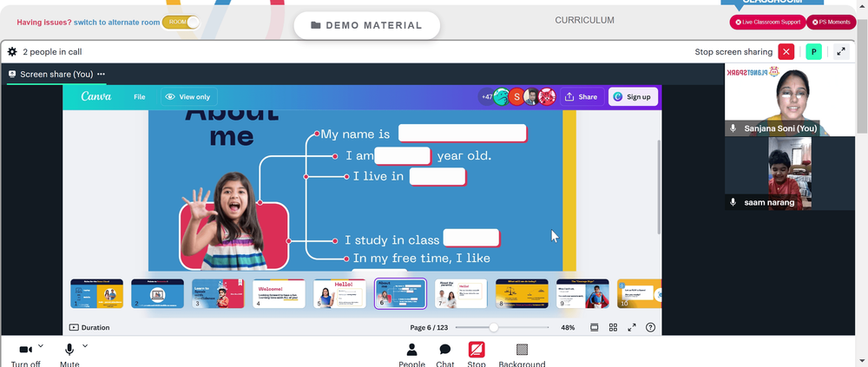
Task: Open call settings gear icon
Action: pyautogui.click(x=12, y=51)
